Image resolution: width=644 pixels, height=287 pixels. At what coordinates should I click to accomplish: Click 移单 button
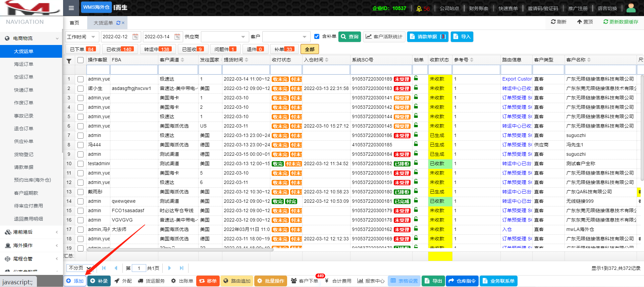(208, 281)
